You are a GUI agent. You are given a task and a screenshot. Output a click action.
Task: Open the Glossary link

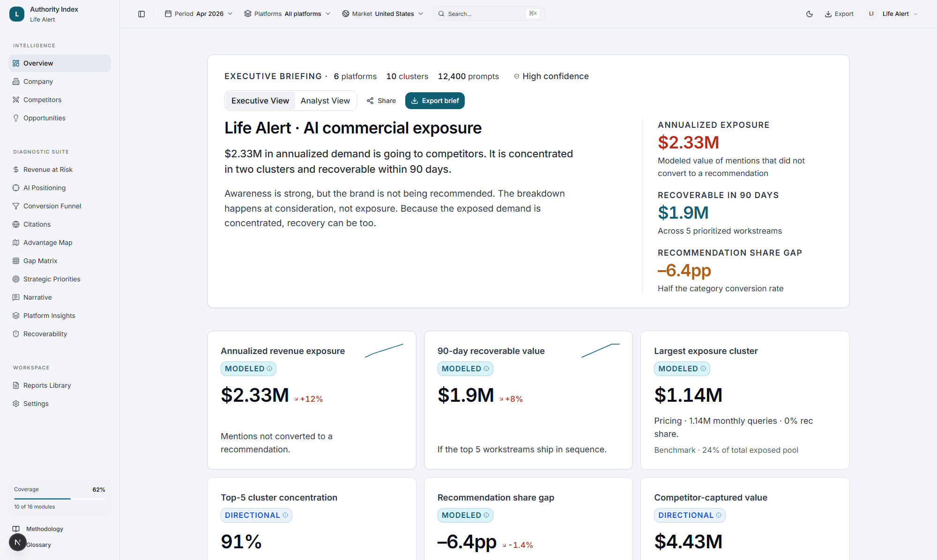pos(38,545)
